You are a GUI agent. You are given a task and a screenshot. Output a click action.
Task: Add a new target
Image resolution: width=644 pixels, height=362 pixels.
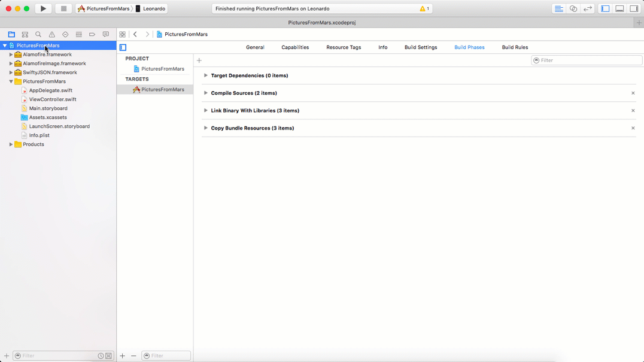point(122,356)
